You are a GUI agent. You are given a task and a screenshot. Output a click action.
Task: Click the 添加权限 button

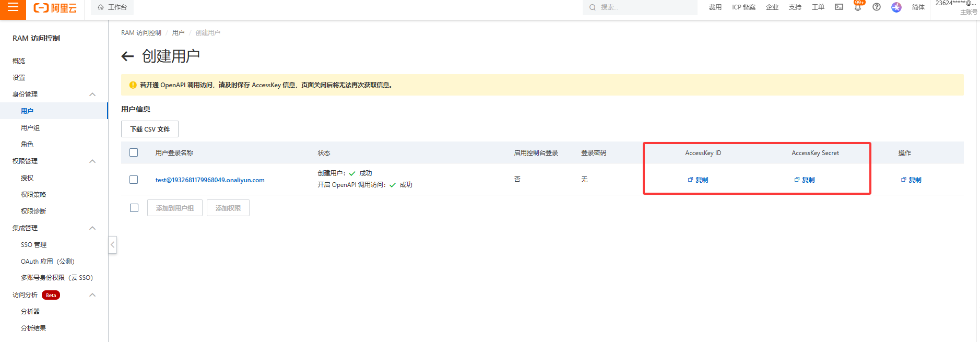point(228,208)
